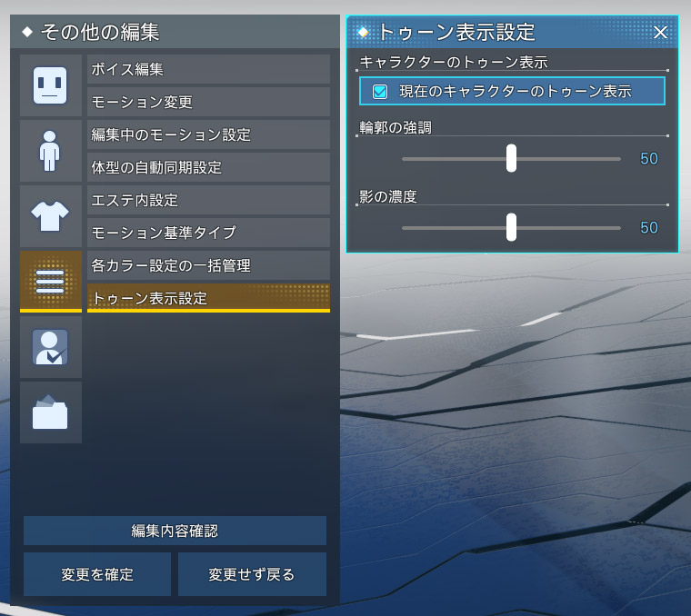Click 変更せず戻る to discard changes

point(252,574)
